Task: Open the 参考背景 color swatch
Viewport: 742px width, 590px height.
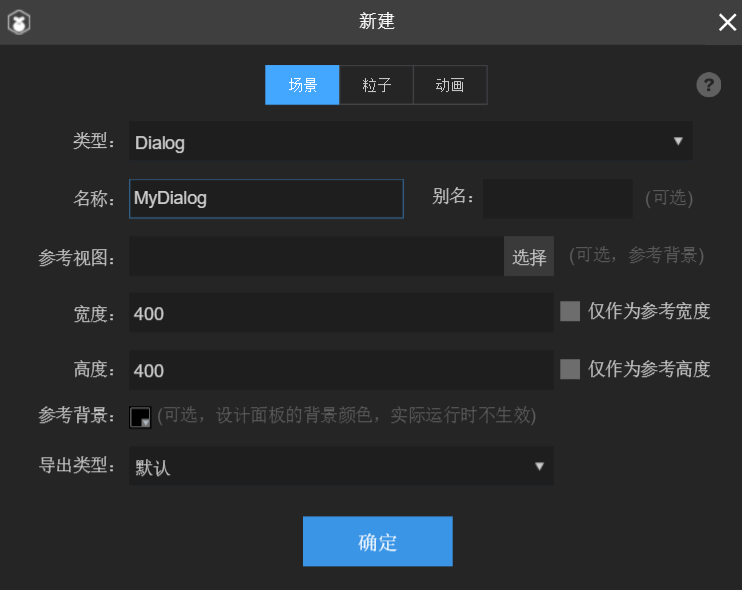Action: 140,416
